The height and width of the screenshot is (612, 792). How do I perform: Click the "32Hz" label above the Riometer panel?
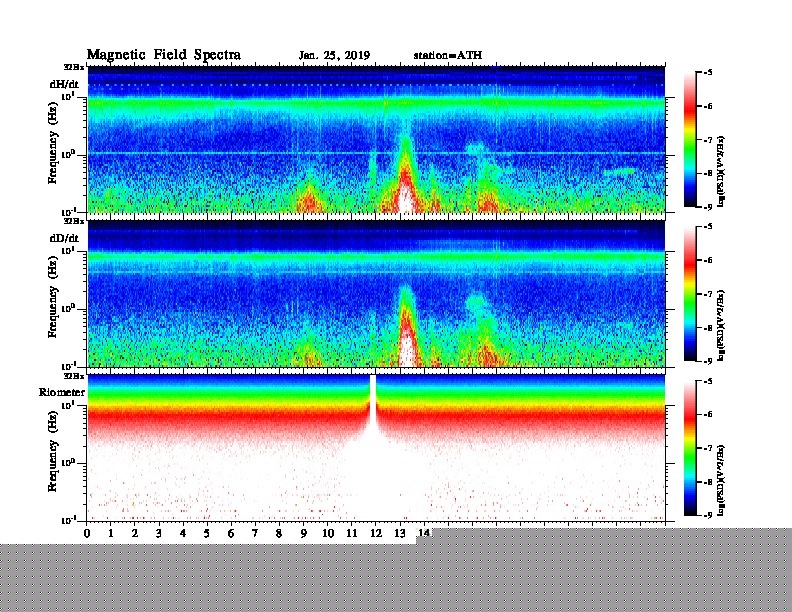point(74,376)
